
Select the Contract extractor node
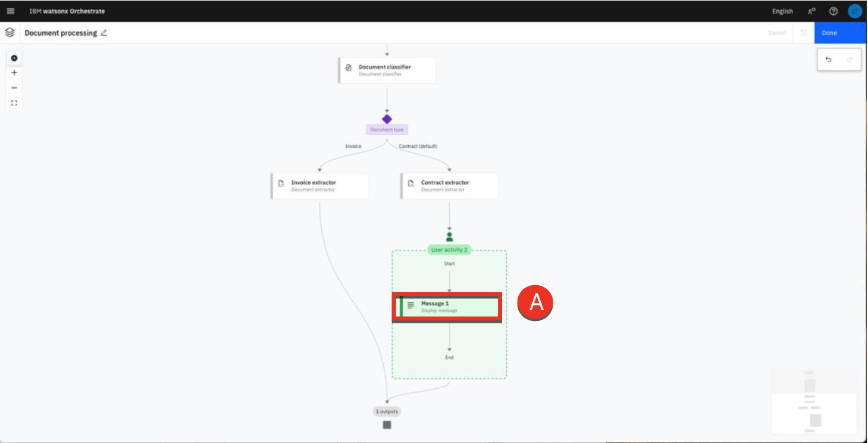tap(450, 186)
